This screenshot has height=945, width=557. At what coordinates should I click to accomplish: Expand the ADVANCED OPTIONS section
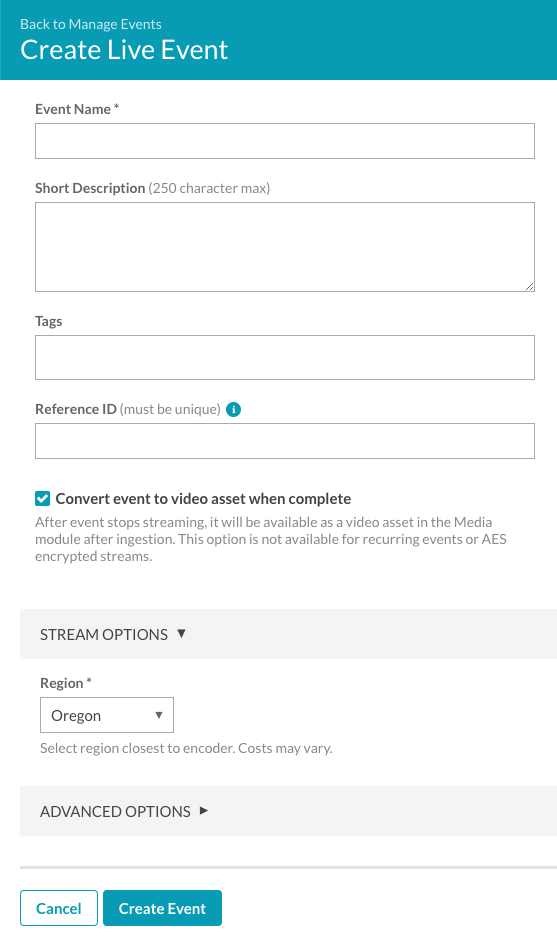tap(288, 811)
